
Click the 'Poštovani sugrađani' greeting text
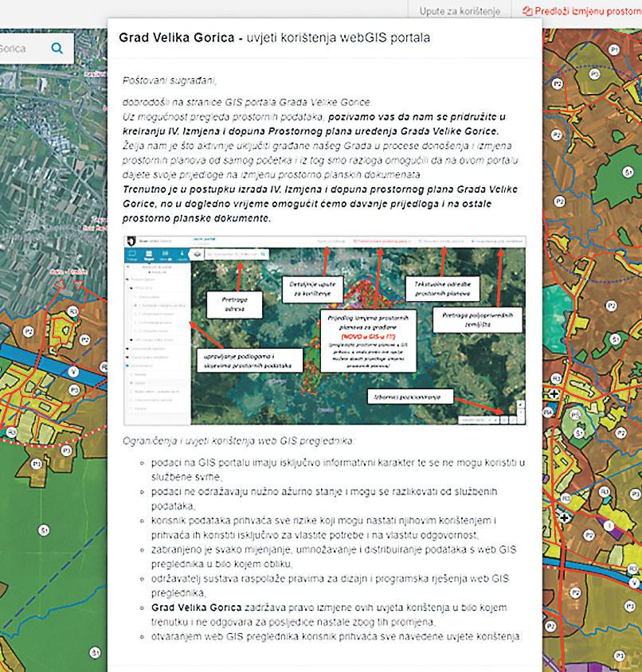point(170,80)
